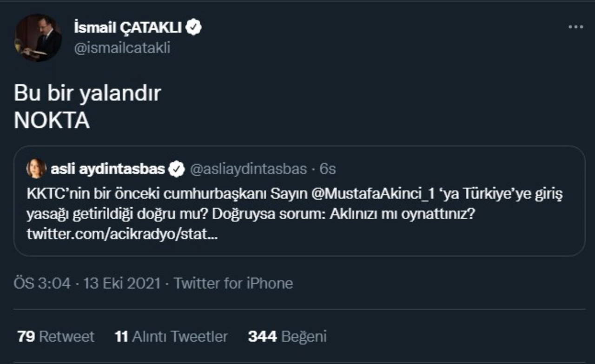595x364 pixels.
Task: Click the tweet text "Bu bir yalandır"
Action: pyautogui.click(x=87, y=93)
